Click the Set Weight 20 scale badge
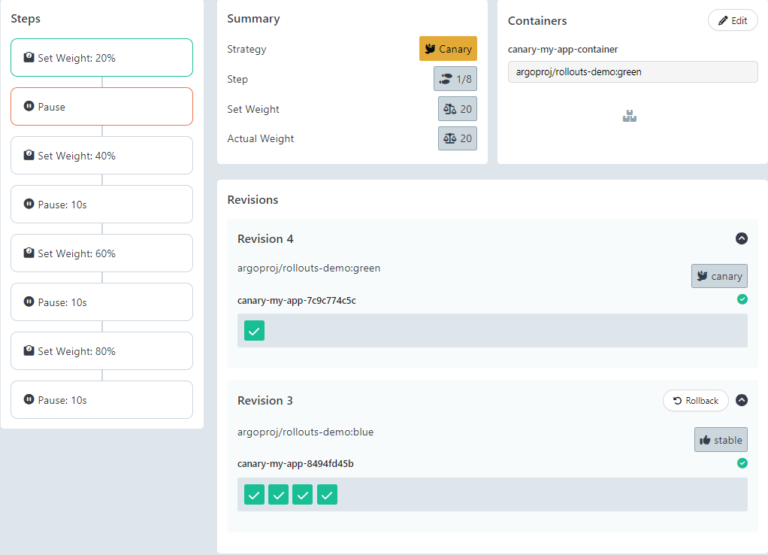Image resolution: width=768 pixels, height=555 pixels. [457, 109]
